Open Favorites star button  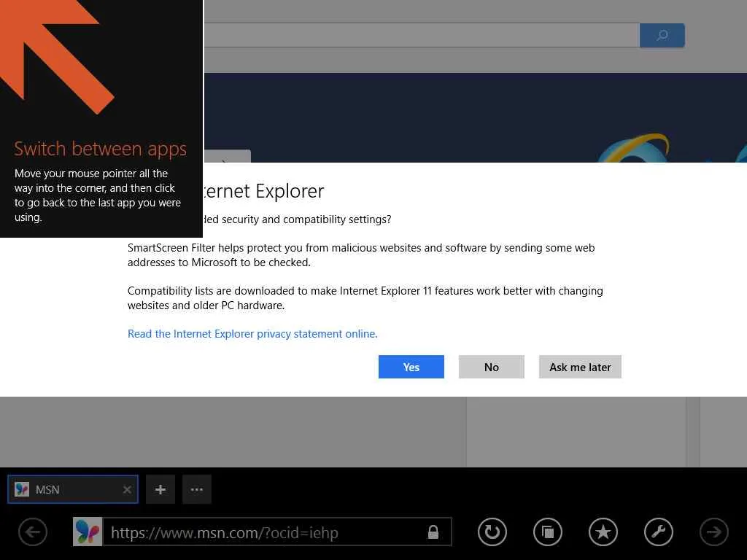(603, 532)
